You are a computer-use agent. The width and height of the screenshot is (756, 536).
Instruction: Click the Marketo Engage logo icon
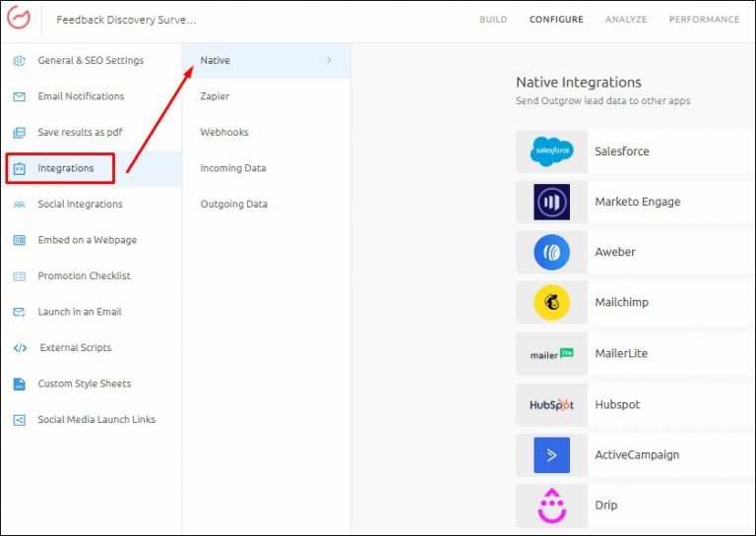(551, 202)
